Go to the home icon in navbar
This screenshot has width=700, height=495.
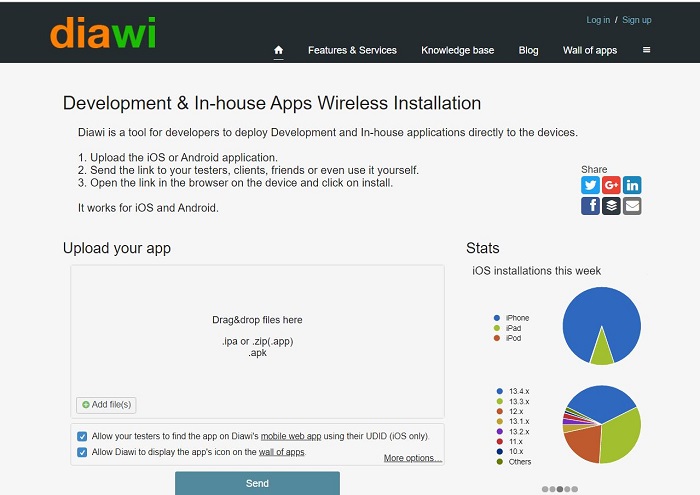(x=279, y=50)
